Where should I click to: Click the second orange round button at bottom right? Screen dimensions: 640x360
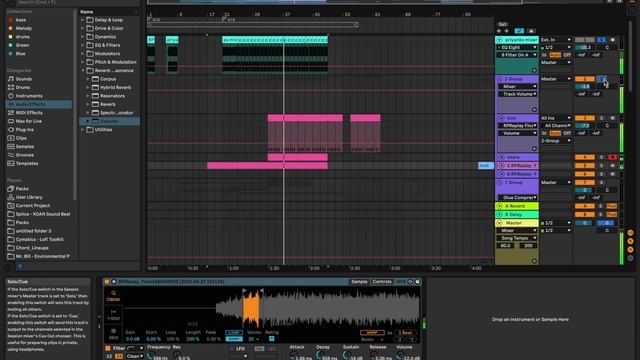pos(630,241)
